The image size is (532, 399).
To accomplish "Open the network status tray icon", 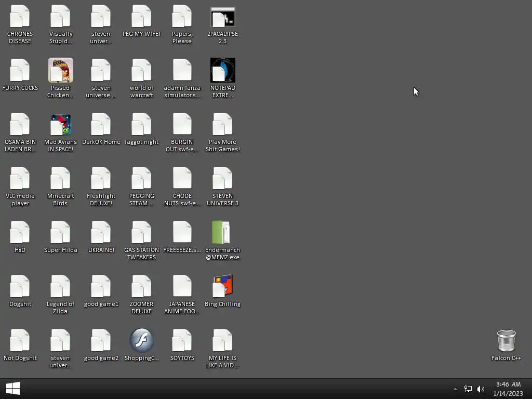I will coord(468,389).
